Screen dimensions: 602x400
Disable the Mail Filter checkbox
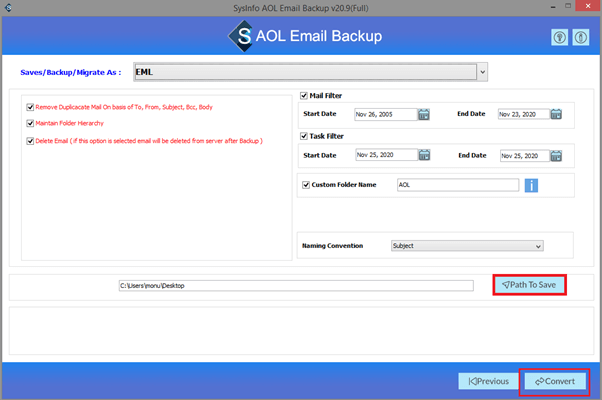pyautogui.click(x=304, y=96)
